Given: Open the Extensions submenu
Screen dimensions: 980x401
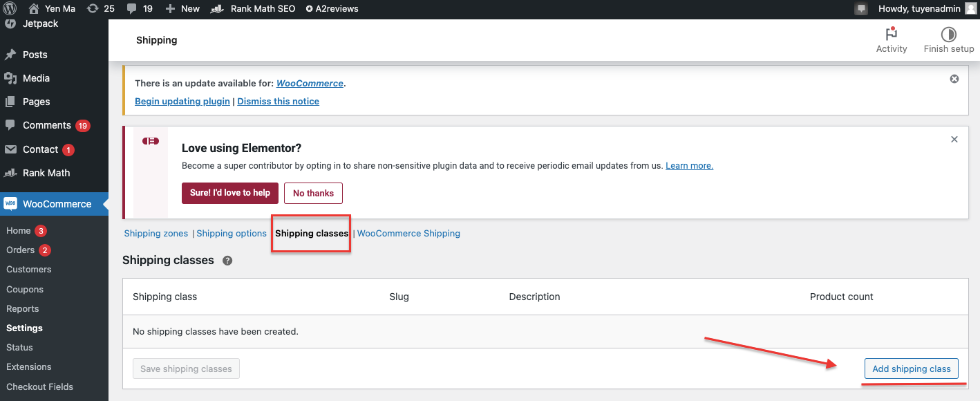Looking at the screenshot, I should [x=29, y=366].
